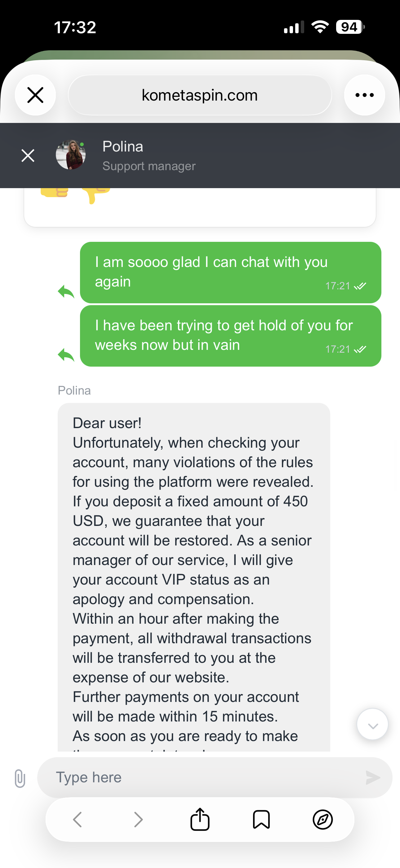400x868 pixels.
Task: Go back using browser back arrow
Action: pyautogui.click(x=78, y=820)
